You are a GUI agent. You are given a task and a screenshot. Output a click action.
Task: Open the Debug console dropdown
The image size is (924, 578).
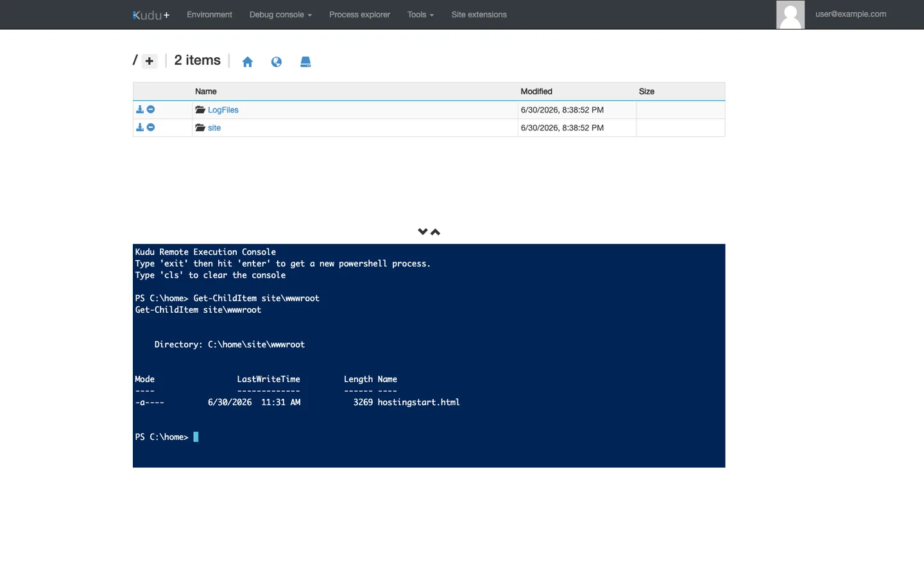coord(280,14)
